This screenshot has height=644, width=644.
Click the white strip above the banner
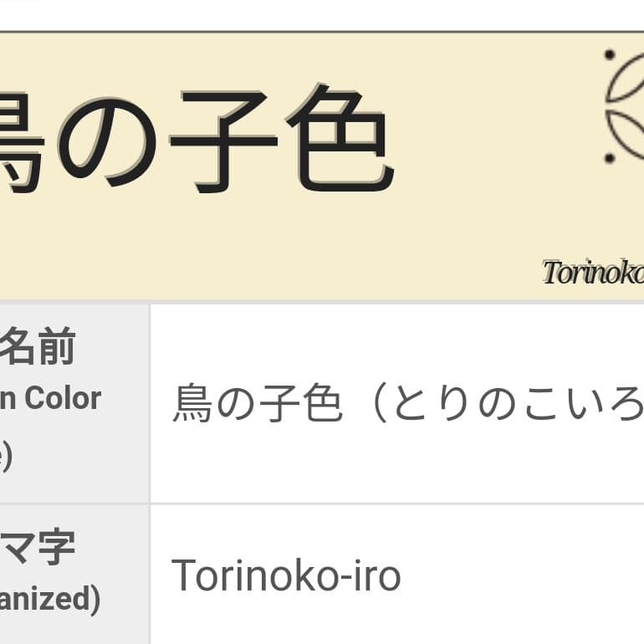pyautogui.click(x=322, y=14)
